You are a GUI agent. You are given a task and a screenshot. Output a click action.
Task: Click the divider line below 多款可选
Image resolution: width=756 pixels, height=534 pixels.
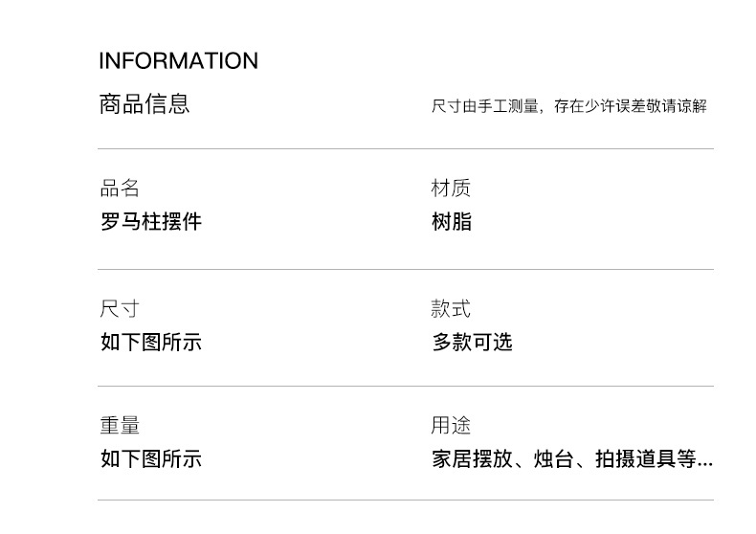pyautogui.click(x=406, y=386)
